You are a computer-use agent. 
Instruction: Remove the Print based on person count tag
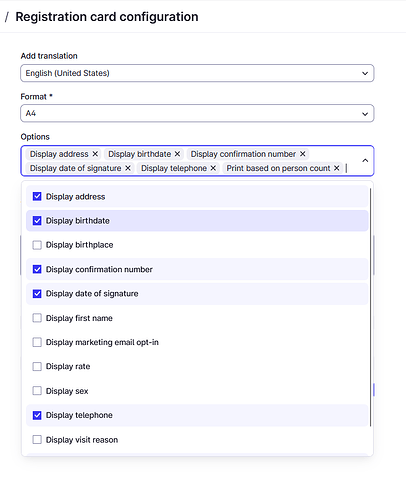337,168
